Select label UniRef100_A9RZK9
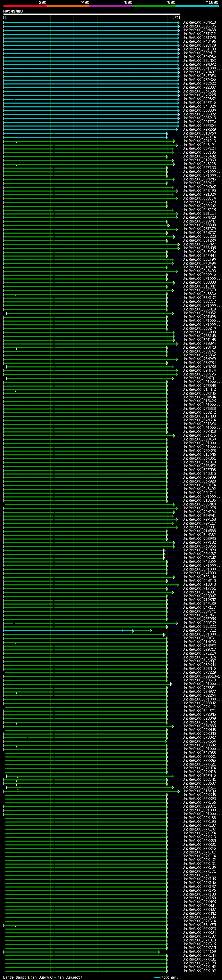The image size is (222, 980). pyautogui.click(x=199, y=129)
